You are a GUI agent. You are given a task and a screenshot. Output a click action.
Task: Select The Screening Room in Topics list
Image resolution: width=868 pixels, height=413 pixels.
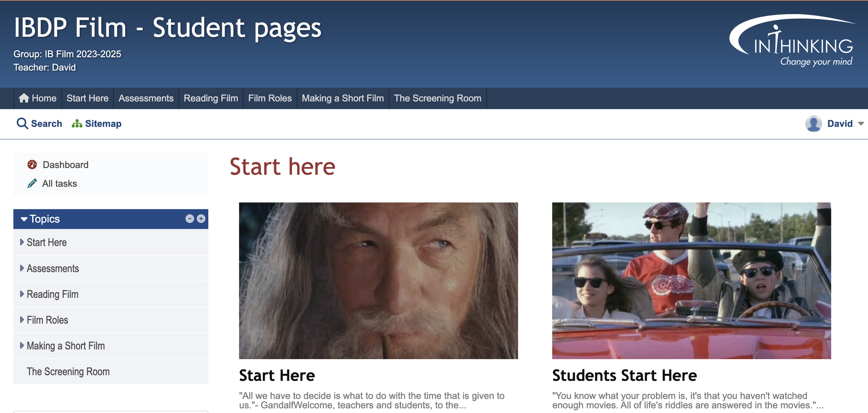(x=68, y=371)
